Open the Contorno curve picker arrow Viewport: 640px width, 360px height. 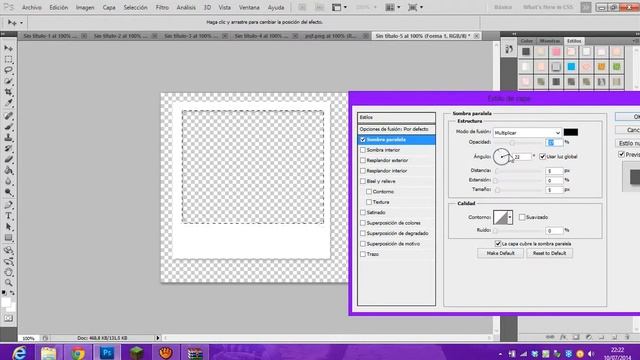pyautogui.click(x=510, y=218)
